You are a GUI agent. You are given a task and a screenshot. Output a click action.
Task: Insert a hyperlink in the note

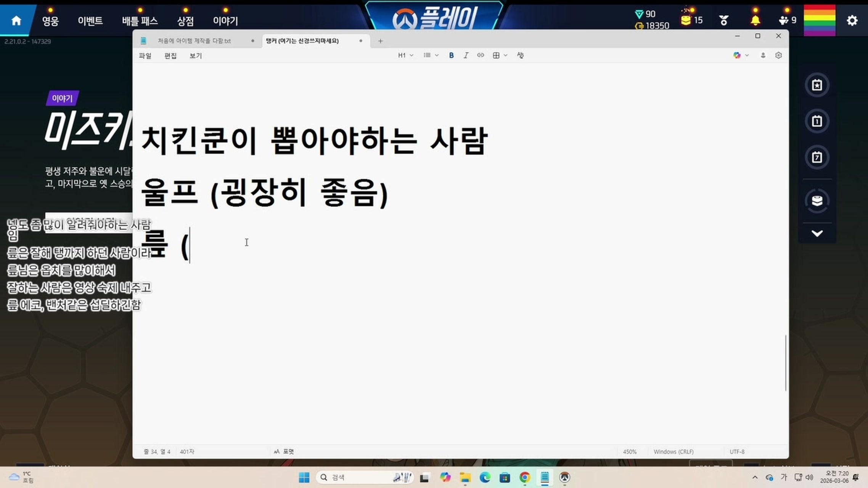pyautogui.click(x=480, y=55)
